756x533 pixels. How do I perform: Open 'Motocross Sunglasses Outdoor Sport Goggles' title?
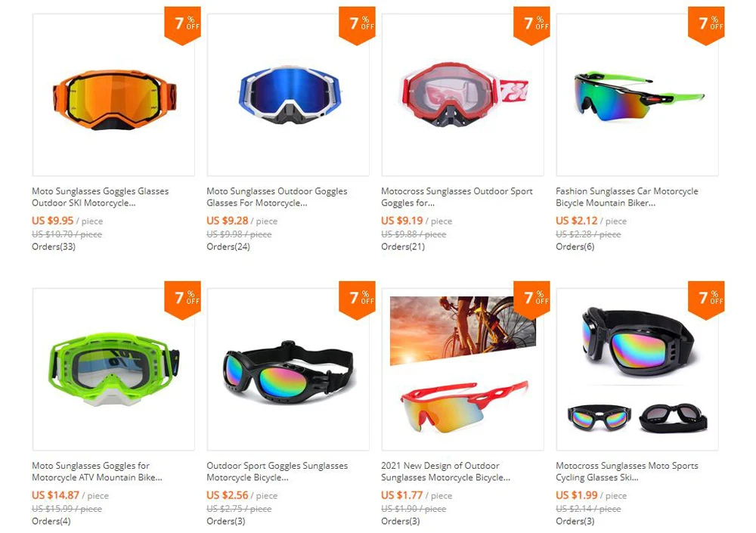[457, 197]
